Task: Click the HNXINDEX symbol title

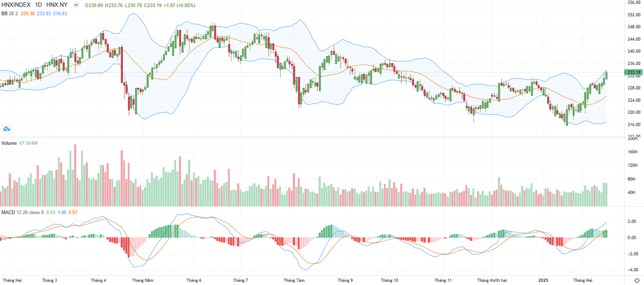Action: pos(16,5)
